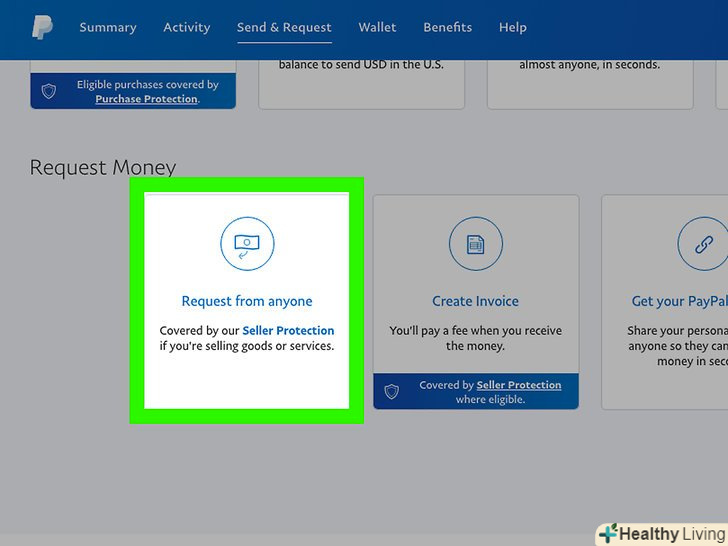The height and width of the screenshot is (546, 728).
Task: Click the PayPal logo icon
Action: point(42,27)
